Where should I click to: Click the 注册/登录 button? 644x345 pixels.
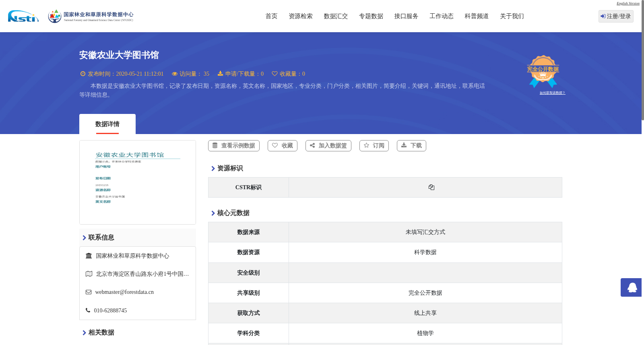(x=616, y=16)
